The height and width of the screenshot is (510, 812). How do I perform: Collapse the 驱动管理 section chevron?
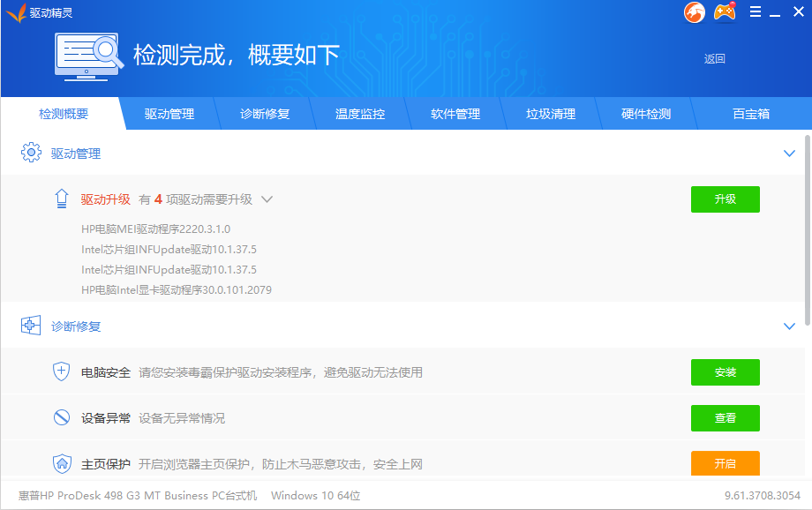790,154
